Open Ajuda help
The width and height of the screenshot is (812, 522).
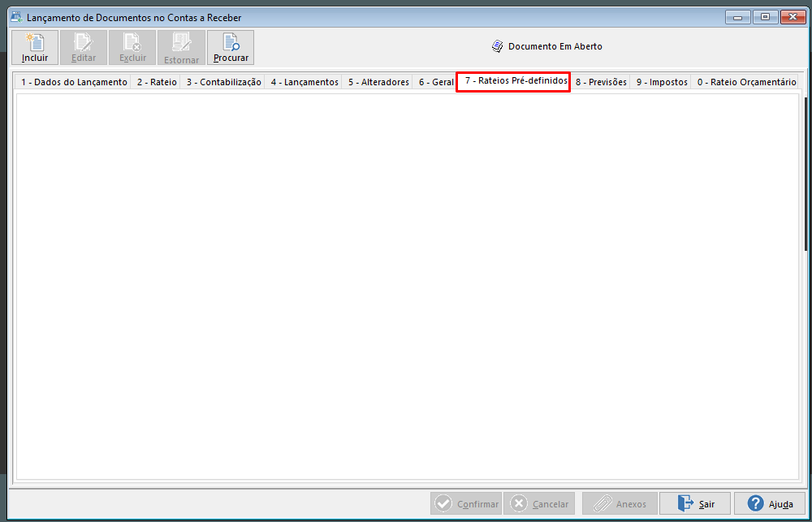(x=770, y=504)
